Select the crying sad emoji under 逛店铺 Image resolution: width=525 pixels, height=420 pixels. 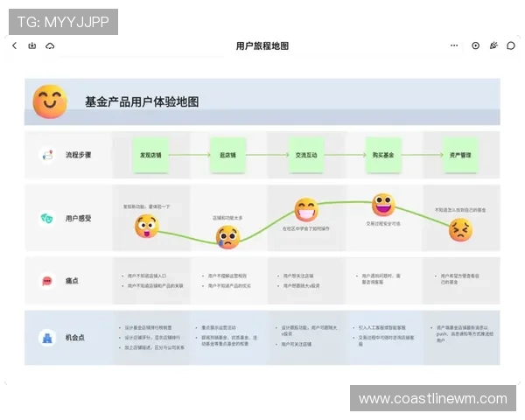click(x=227, y=237)
